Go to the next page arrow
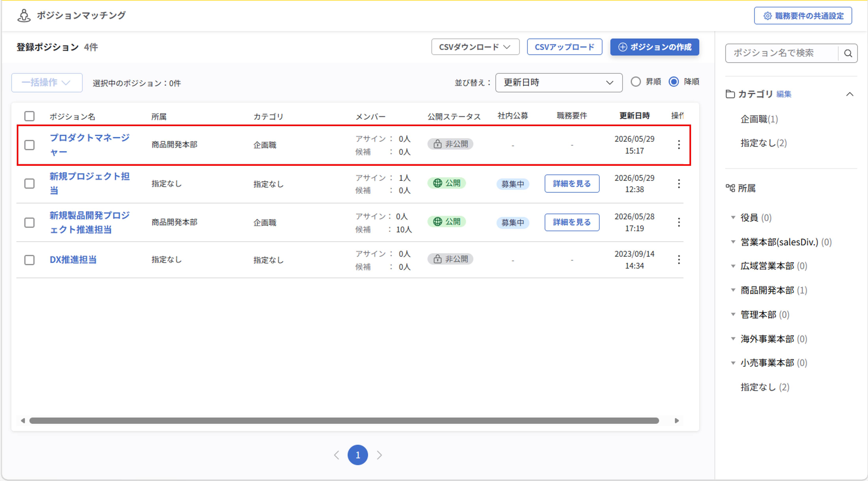Image resolution: width=868 pixels, height=481 pixels. pyautogui.click(x=379, y=455)
